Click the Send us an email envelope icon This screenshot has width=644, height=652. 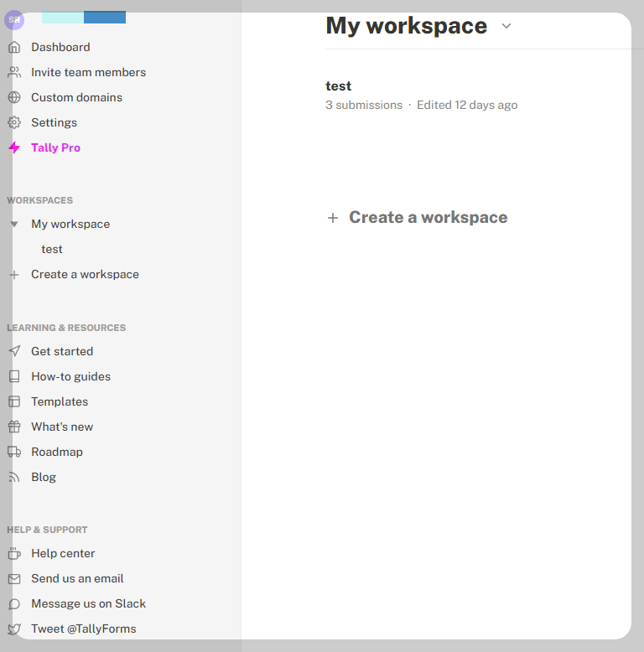click(x=14, y=579)
